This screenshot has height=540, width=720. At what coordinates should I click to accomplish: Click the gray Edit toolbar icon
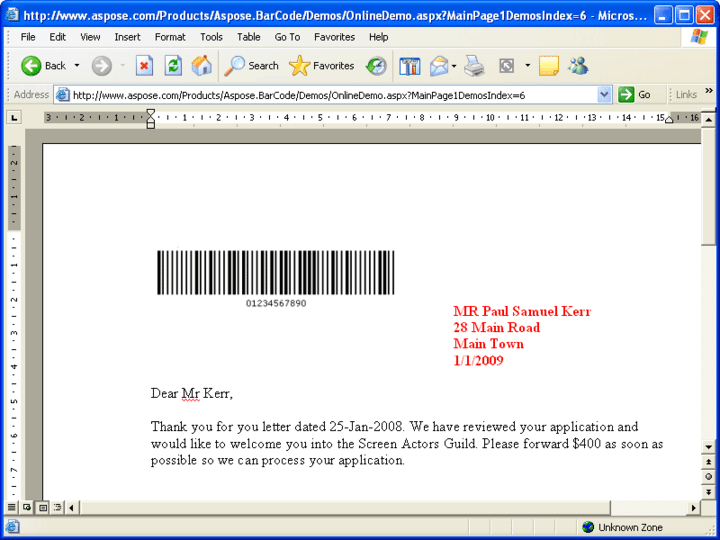(x=506, y=66)
